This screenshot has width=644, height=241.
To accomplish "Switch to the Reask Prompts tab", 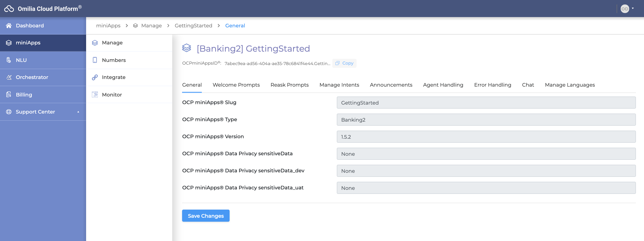I will [289, 85].
